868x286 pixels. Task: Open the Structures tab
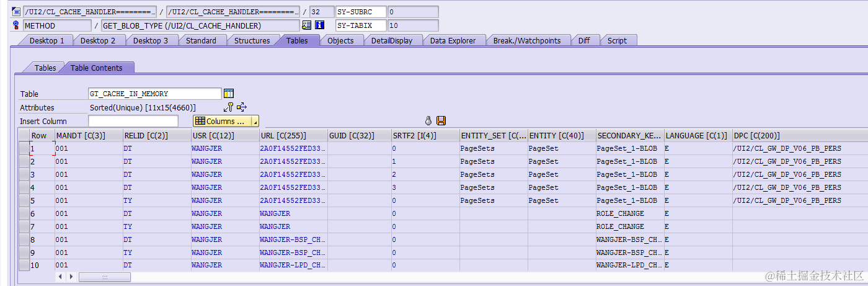[x=252, y=40]
